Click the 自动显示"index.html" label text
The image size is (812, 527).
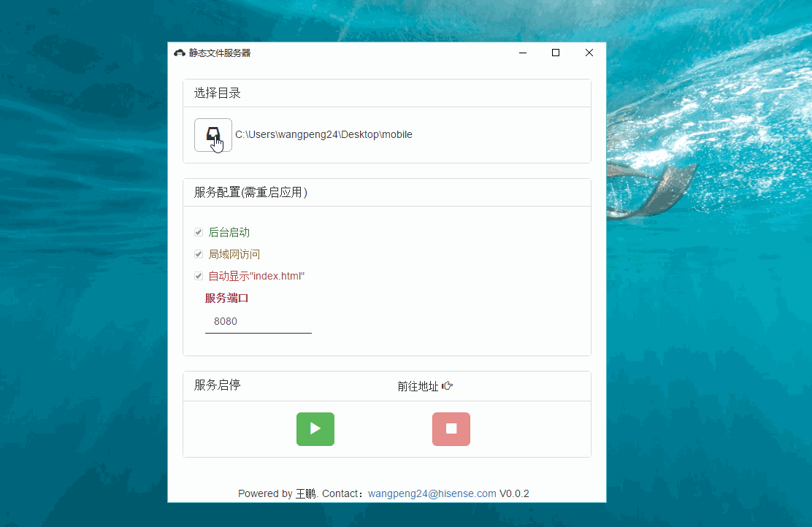[x=256, y=276]
